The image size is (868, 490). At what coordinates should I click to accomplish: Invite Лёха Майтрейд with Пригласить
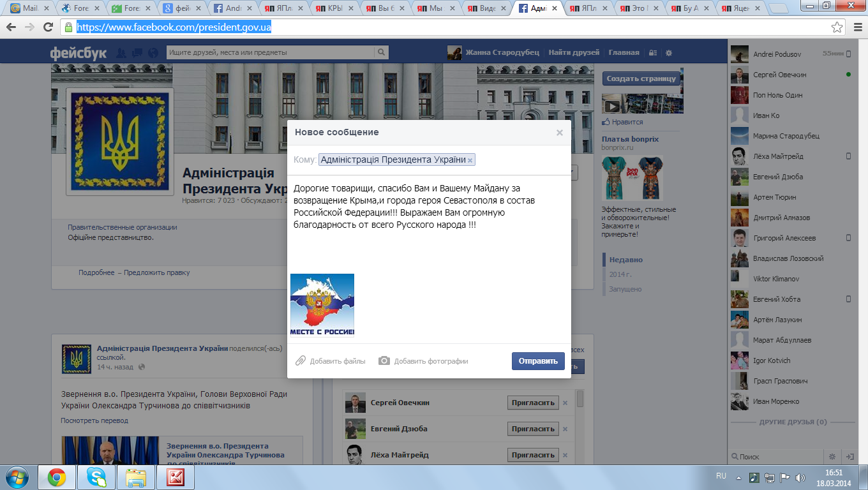coord(533,455)
